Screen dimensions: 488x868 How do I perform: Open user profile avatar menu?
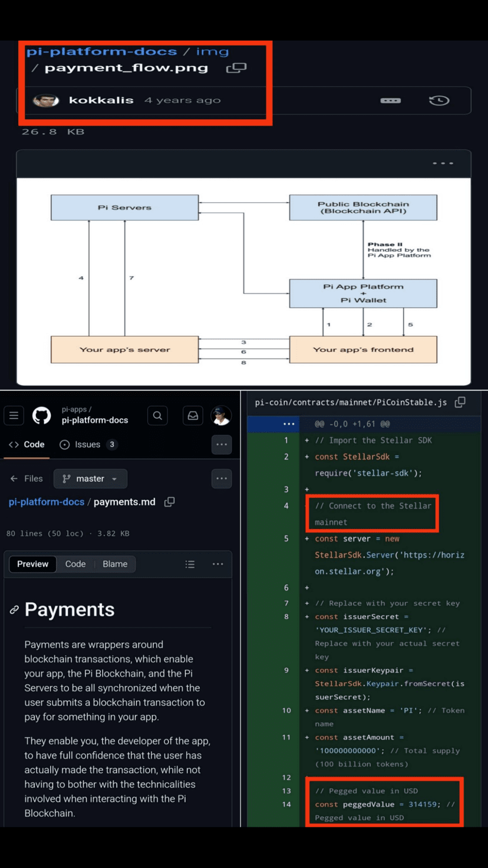[221, 416]
